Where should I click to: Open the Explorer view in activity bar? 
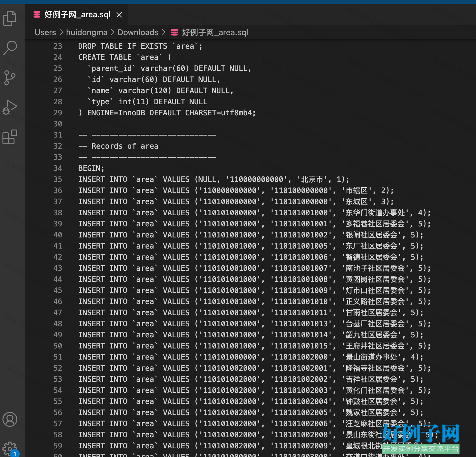tap(10, 19)
